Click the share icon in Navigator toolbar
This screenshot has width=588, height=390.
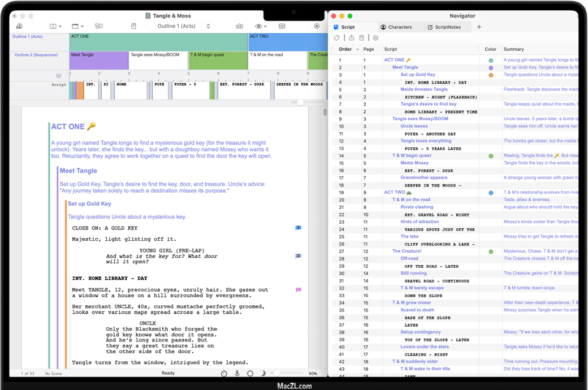[x=351, y=38]
